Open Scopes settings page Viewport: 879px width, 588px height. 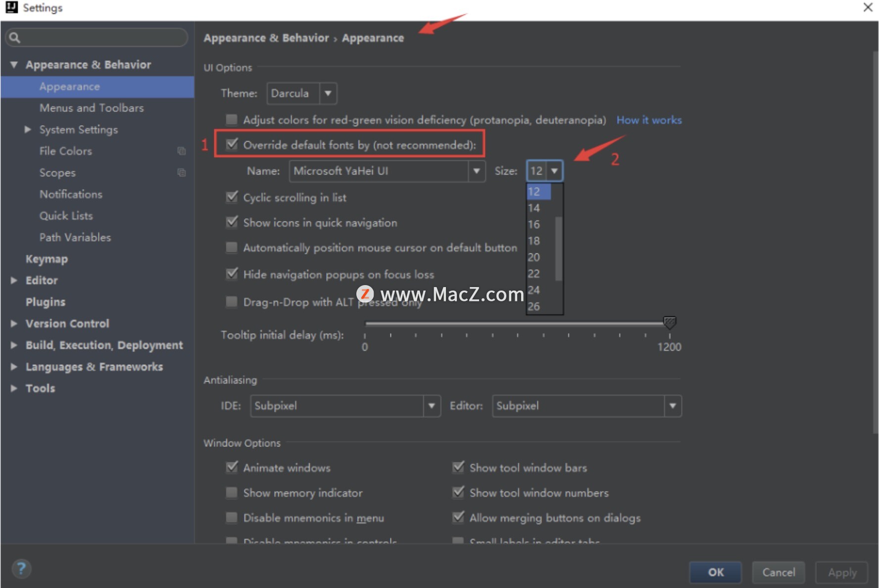click(57, 173)
